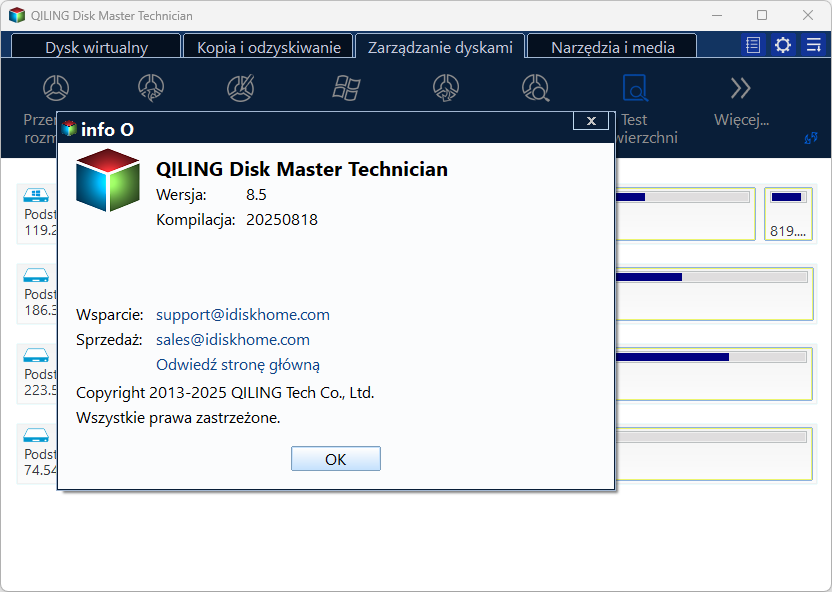Click the partition usage bar of the 223.5 disk
The image size is (832, 592).
[x=711, y=357]
